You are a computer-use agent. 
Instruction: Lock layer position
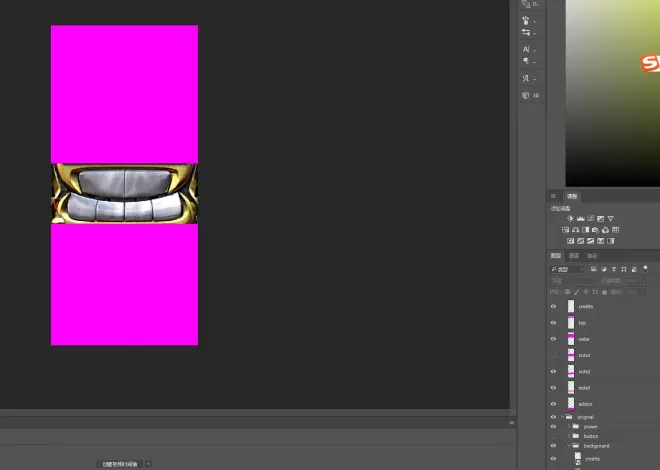586,292
